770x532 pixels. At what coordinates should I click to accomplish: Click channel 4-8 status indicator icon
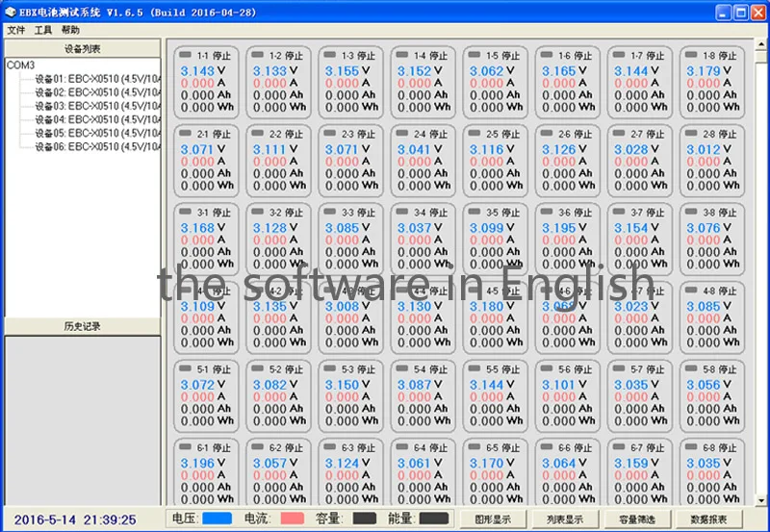[x=691, y=290]
